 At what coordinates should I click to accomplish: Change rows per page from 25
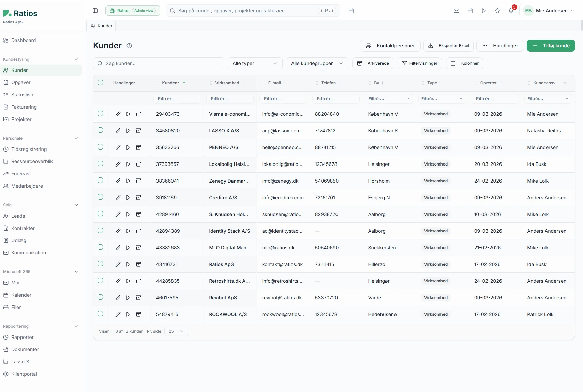[176, 331]
